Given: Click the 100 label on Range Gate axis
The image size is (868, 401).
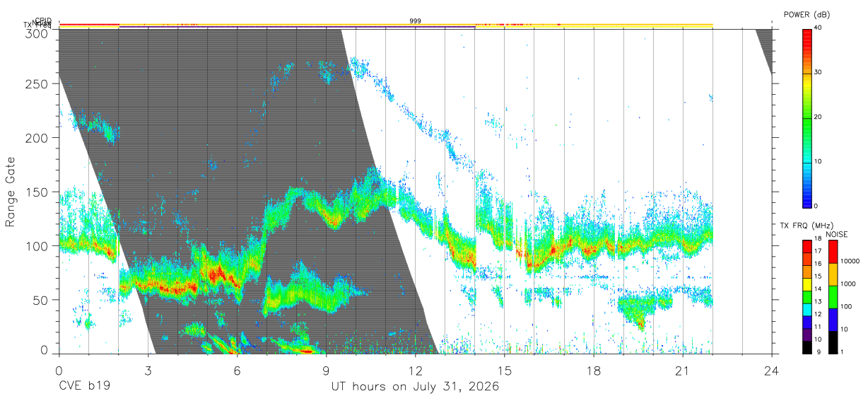Looking at the screenshot, I should [37, 246].
